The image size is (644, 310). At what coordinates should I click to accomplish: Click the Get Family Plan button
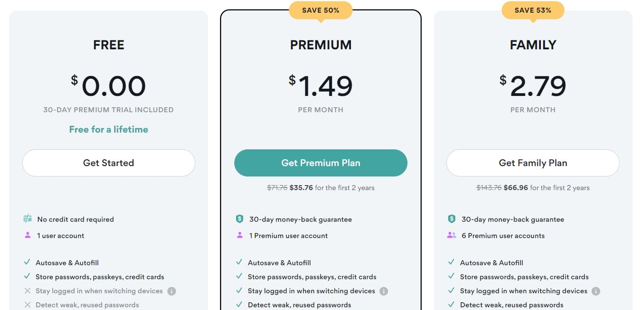(533, 163)
